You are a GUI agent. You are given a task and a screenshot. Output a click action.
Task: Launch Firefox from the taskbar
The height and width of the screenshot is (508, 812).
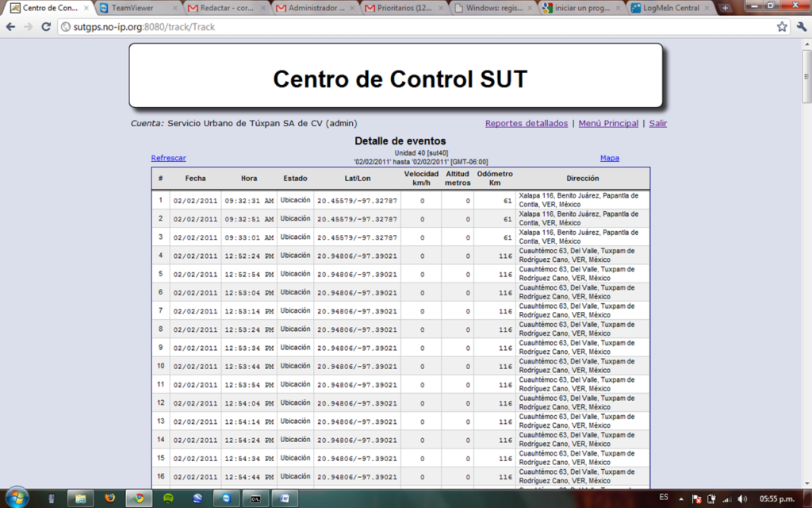[109, 498]
